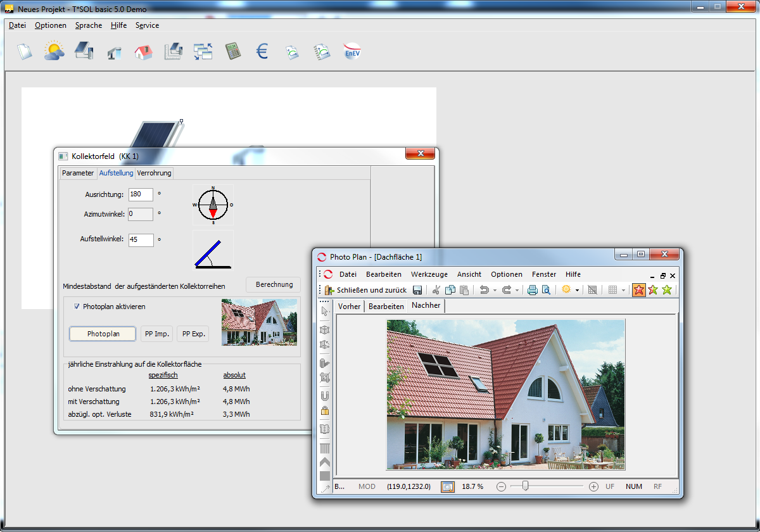Click the Photoplan button
The image size is (760, 532).
click(x=103, y=334)
